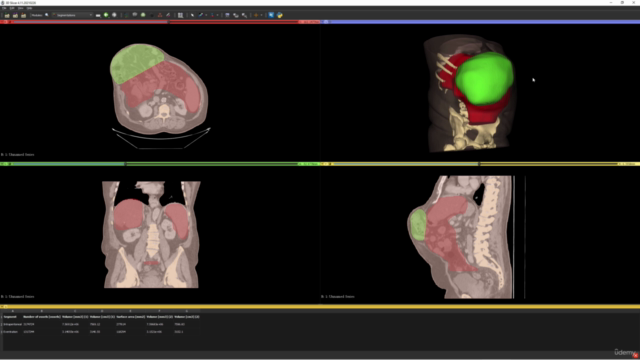Expand the crosshair options arrow
This screenshot has width=640, height=360.
pyautogui.click(x=261, y=15)
